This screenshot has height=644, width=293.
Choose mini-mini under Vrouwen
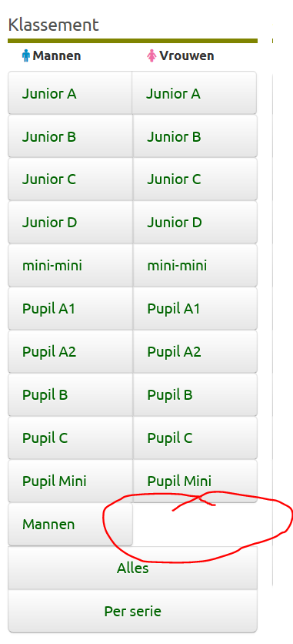point(195,265)
